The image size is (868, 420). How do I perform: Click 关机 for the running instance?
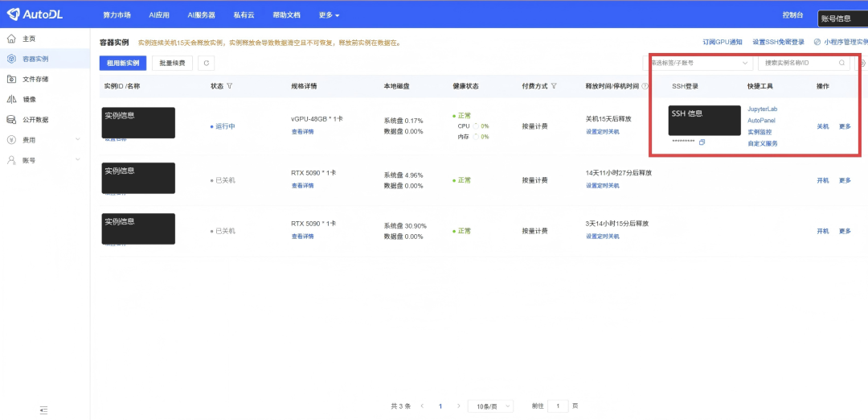823,126
